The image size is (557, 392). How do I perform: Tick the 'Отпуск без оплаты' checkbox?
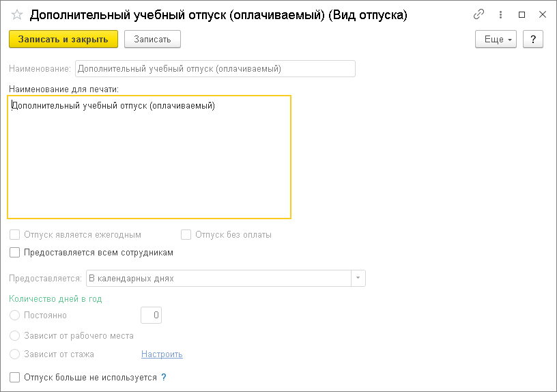tap(186, 235)
